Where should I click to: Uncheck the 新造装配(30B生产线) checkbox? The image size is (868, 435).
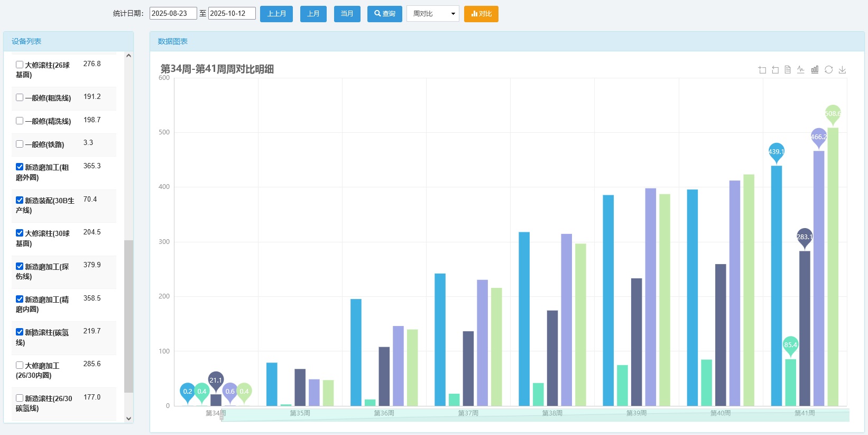click(x=20, y=200)
